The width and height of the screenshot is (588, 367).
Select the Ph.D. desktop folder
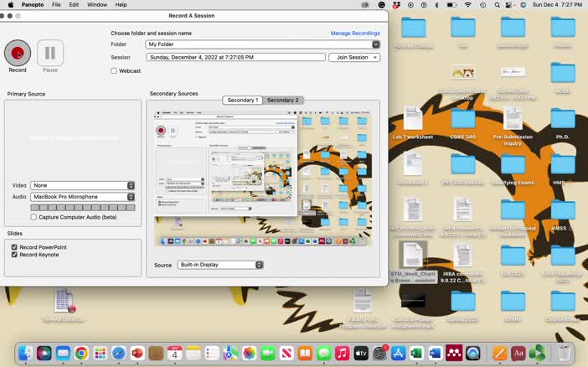(563, 124)
